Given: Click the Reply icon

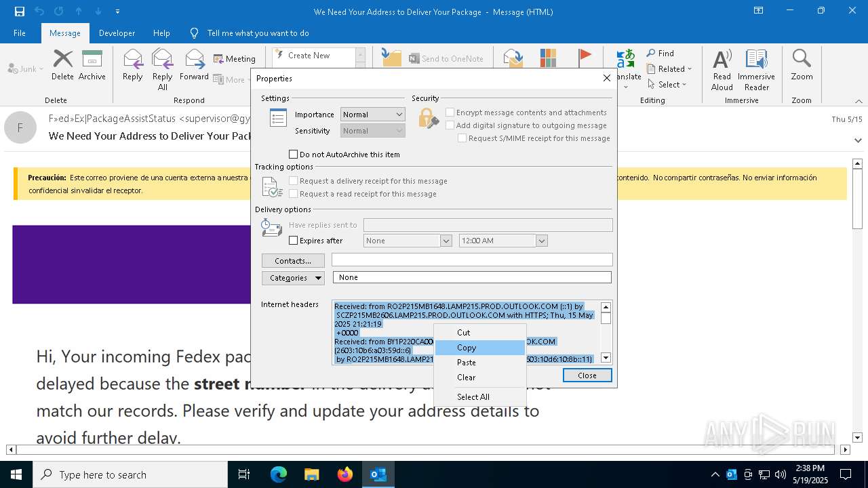Looking at the screenshot, I should (x=132, y=65).
